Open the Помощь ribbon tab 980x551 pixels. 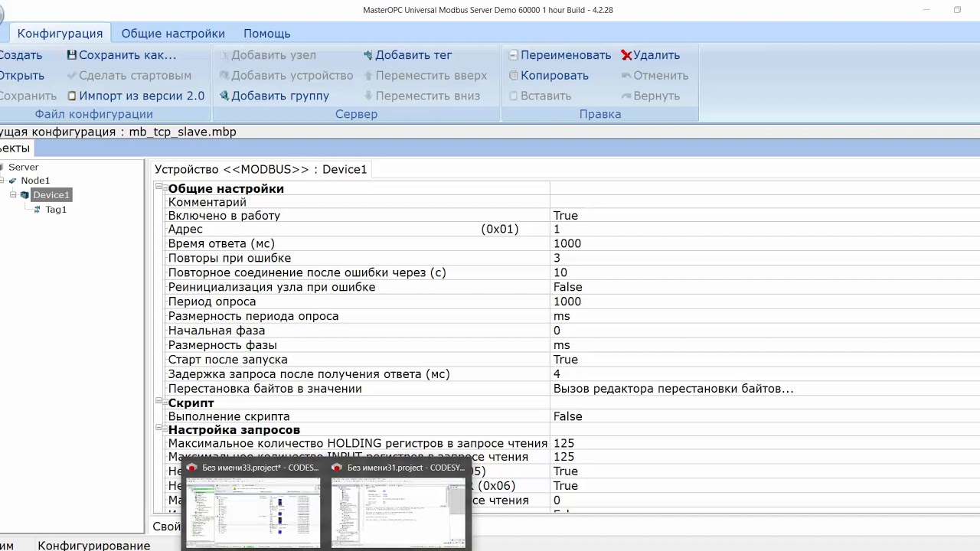click(x=266, y=33)
